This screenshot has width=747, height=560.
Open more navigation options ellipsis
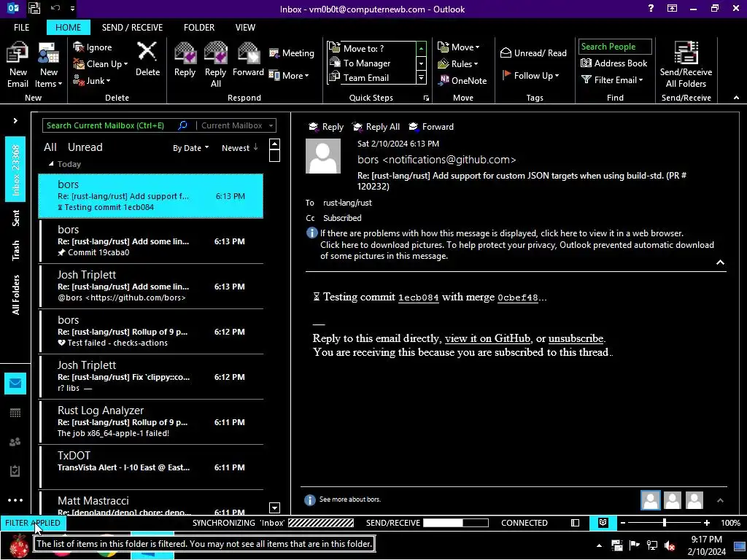[15, 500]
